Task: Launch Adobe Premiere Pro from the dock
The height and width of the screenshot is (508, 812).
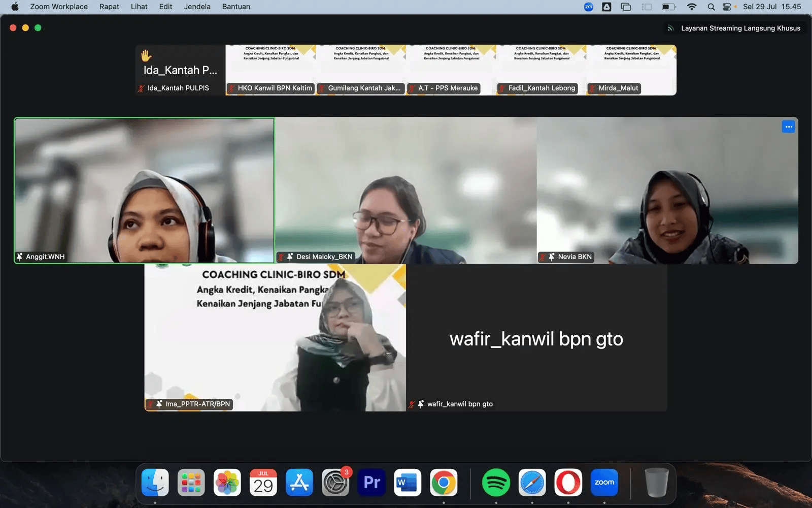Action: [371, 483]
